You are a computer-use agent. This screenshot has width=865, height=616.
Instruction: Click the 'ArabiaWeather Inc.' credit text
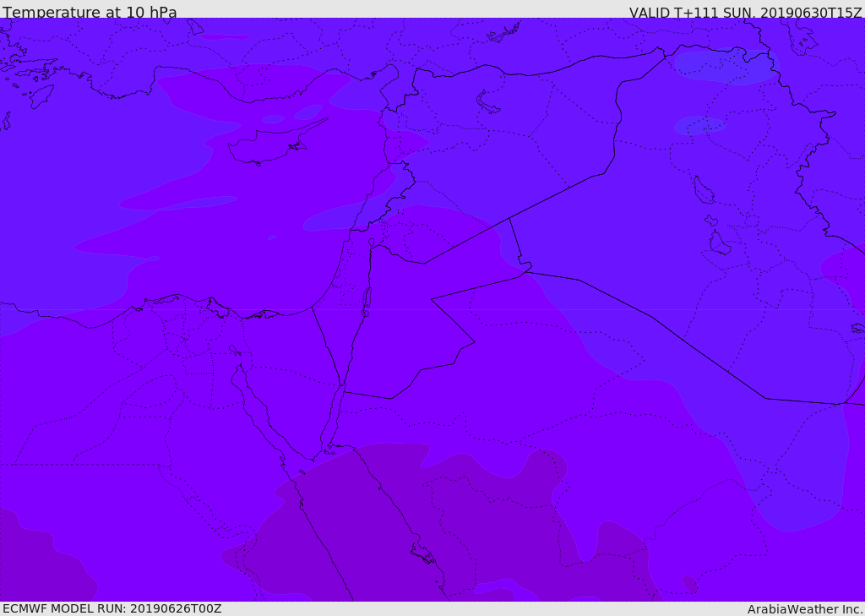(x=804, y=609)
